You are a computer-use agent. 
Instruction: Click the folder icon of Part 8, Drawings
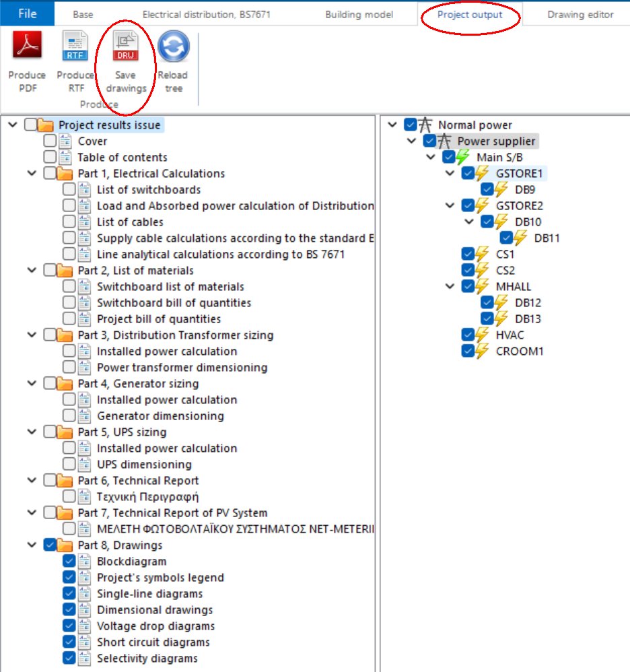coord(66,545)
